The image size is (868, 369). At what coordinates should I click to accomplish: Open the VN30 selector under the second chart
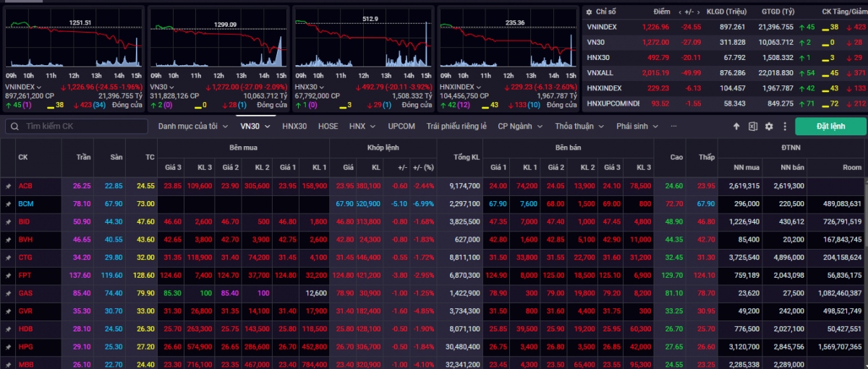161,87
